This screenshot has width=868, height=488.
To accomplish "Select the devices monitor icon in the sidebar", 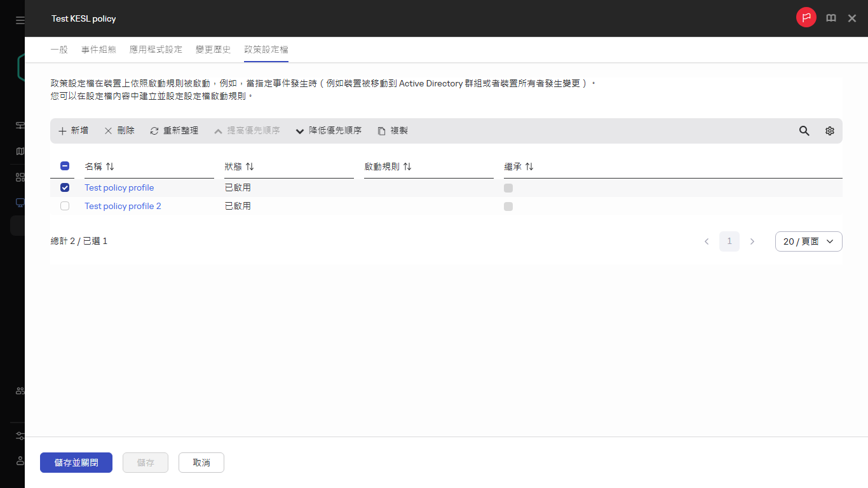I will [20, 202].
